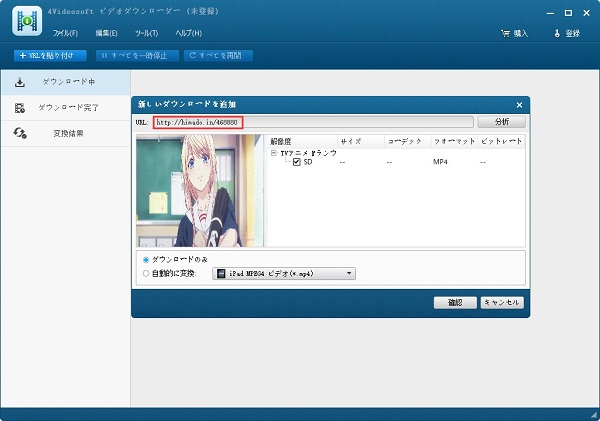Screen dimensions: 600x421
Task: Click the 購入 shopping cart icon
Action: tap(505, 34)
